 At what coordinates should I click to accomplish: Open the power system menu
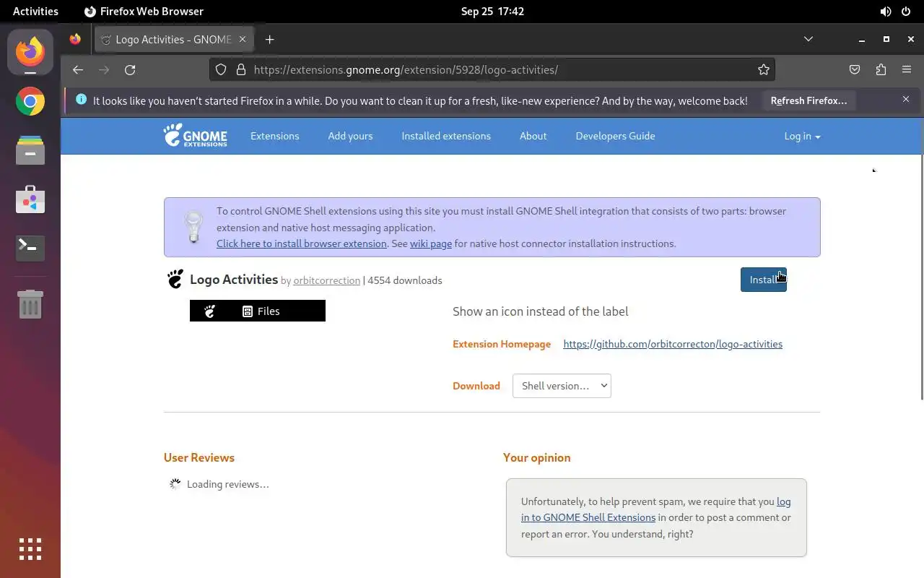(907, 11)
